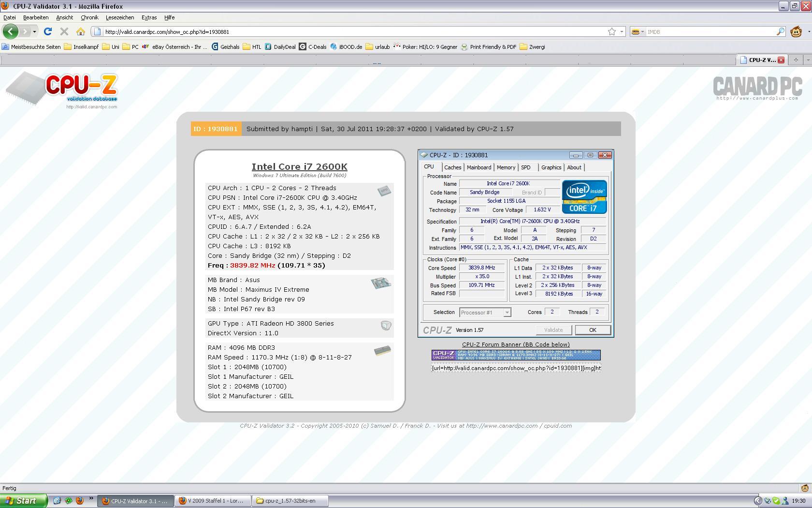Click the CPU-Z window screenshot image

pyautogui.click(x=516, y=243)
